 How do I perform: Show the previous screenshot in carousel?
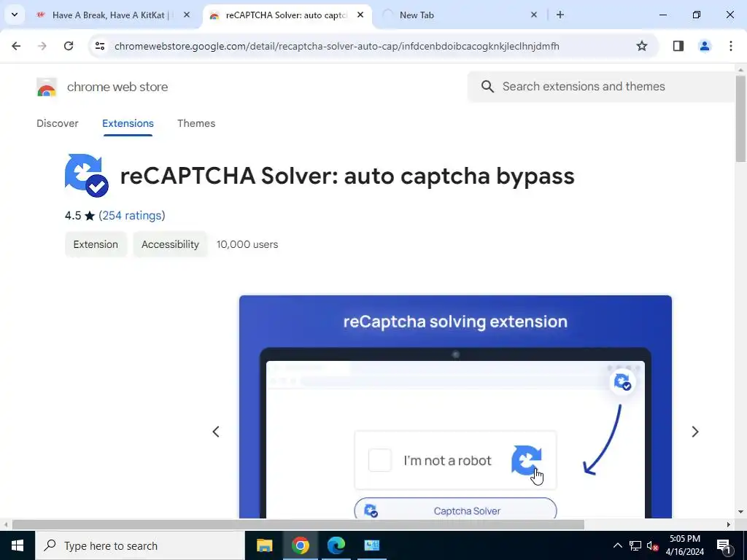[216, 432]
